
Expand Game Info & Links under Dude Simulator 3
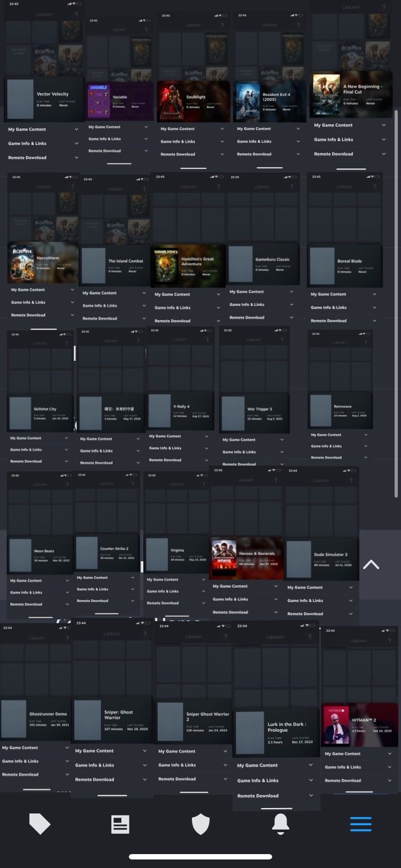(x=320, y=601)
